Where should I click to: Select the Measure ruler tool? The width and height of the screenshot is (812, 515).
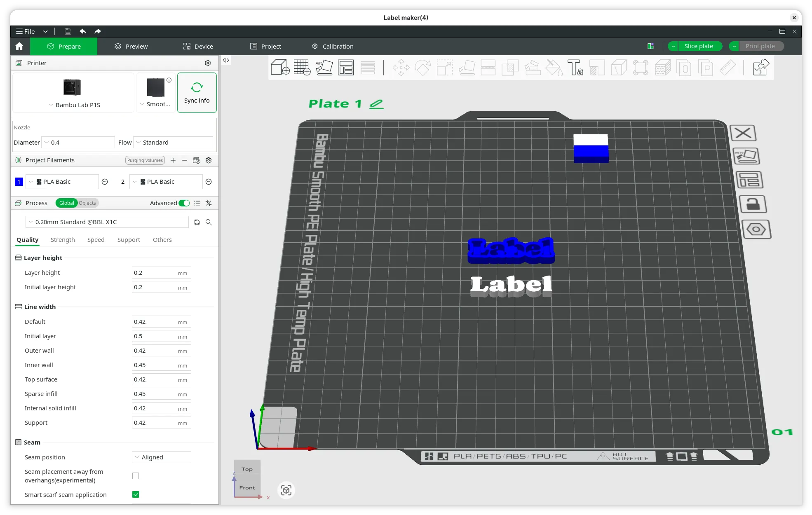728,68
